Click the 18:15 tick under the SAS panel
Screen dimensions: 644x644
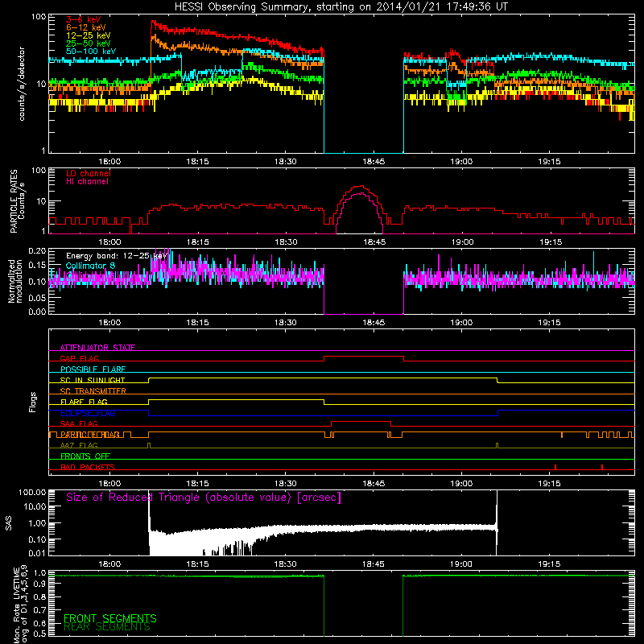(197, 564)
